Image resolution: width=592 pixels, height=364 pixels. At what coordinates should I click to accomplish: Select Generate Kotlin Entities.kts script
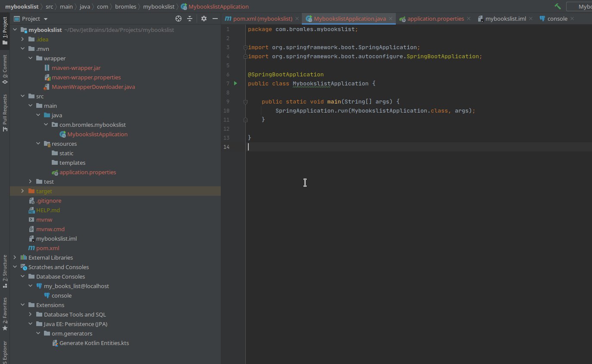point(94,343)
